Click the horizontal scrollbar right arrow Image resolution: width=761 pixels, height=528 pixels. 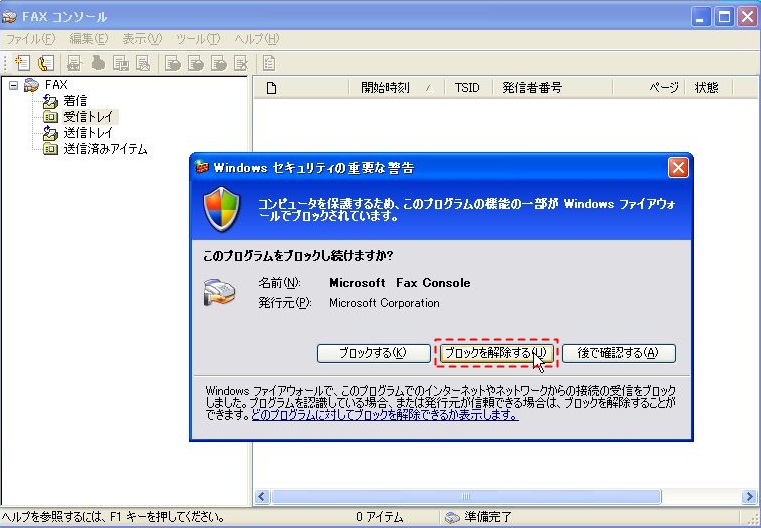click(x=749, y=497)
